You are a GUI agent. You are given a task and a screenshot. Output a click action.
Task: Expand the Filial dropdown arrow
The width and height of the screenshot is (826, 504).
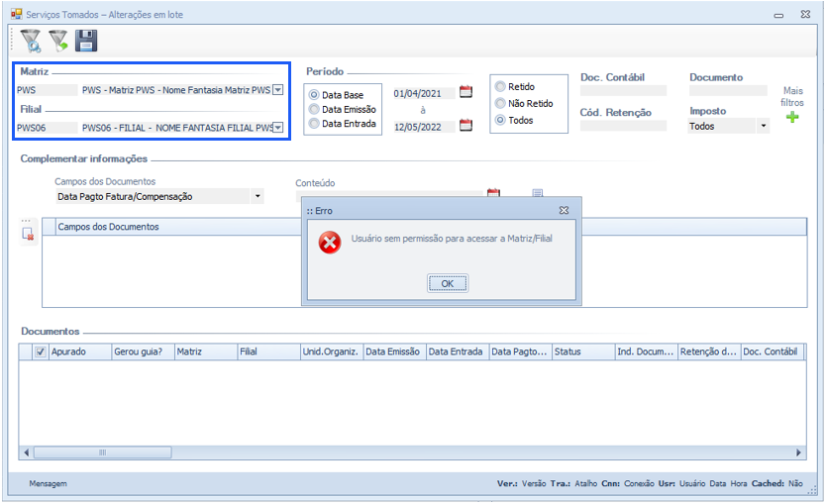278,128
